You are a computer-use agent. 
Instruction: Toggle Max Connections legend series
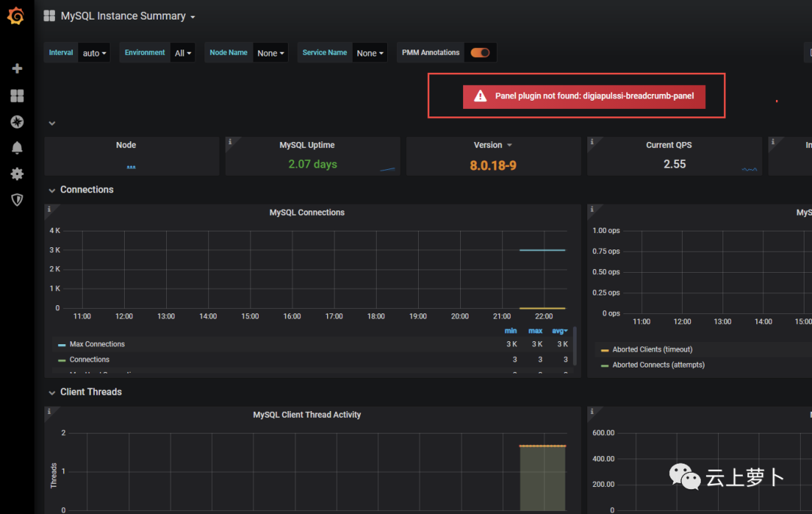coord(97,344)
